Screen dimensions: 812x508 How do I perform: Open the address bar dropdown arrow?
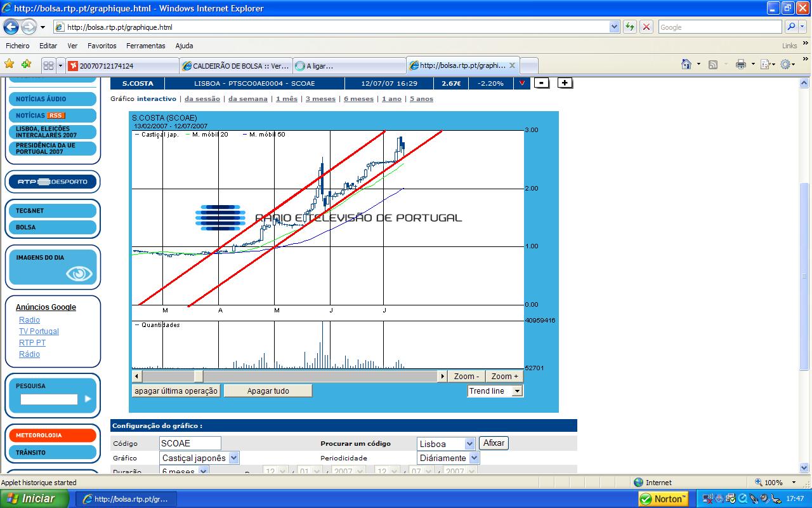[x=614, y=27]
